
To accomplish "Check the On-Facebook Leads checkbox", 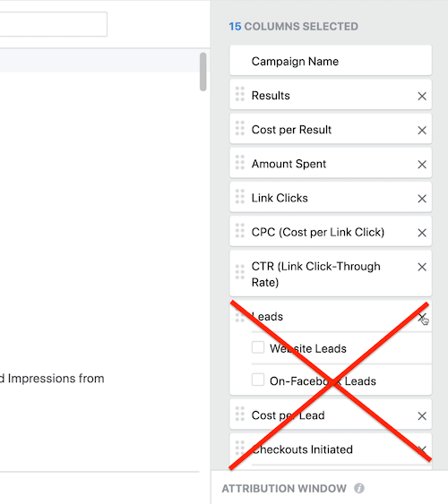I will click(258, 380).
